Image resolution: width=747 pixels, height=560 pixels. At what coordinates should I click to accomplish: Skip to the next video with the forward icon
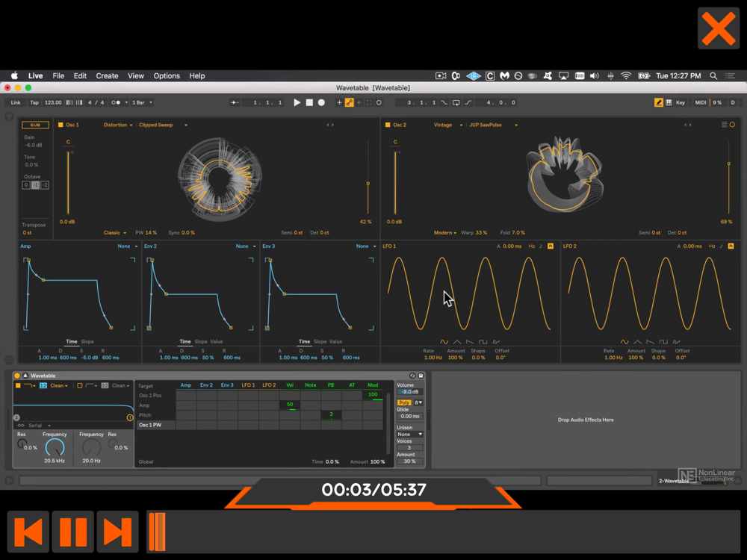click(118, 532)
